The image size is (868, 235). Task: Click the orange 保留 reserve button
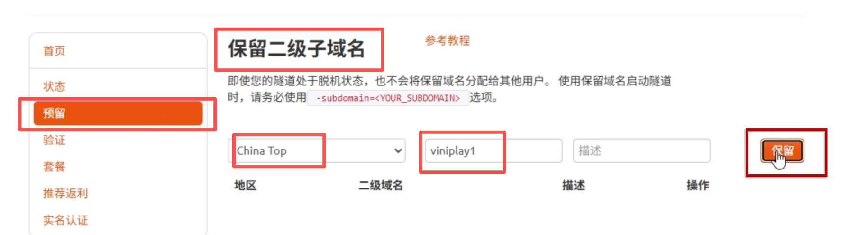tap(782, 151)
